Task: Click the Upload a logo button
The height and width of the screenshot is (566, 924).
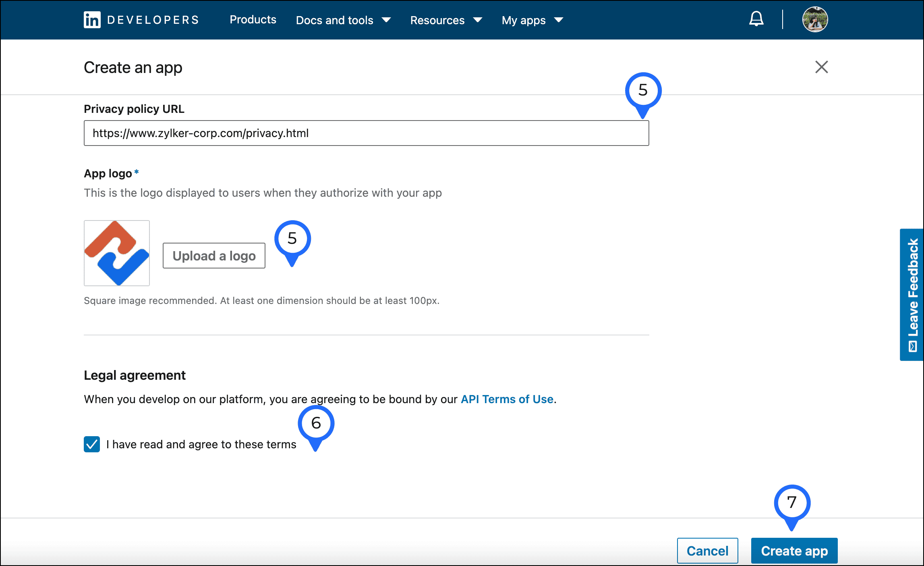Action: pyautogui.click(x=214, y=256)
